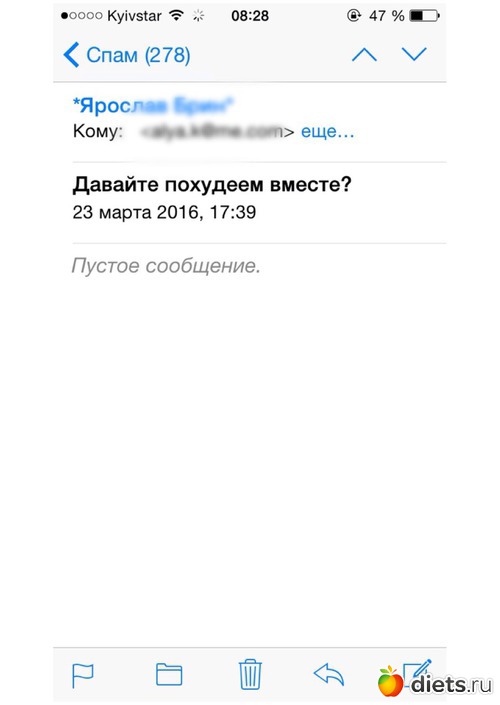500x705 pixels.
Task: Tap the Кому: label
Action: click(98, 131)
